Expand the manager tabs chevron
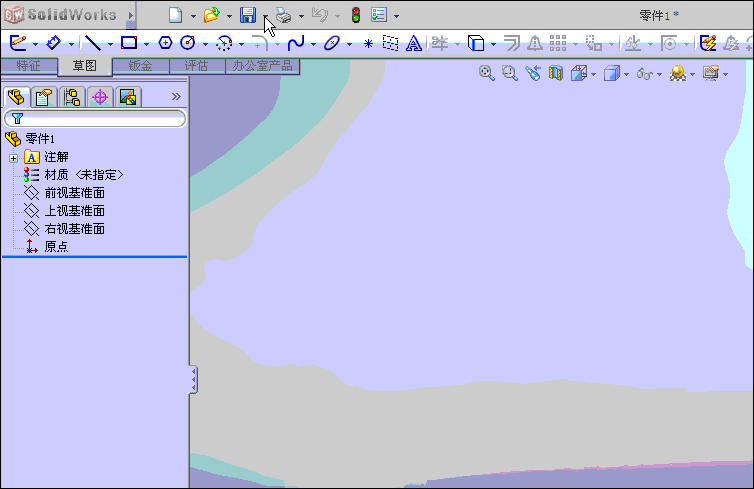Screen dimensions: 754x489 (176, 97)
